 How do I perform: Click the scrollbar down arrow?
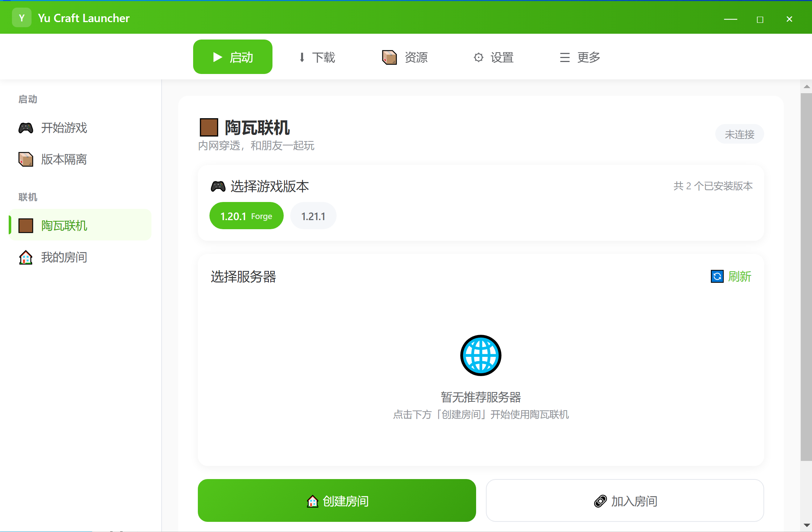807,525
